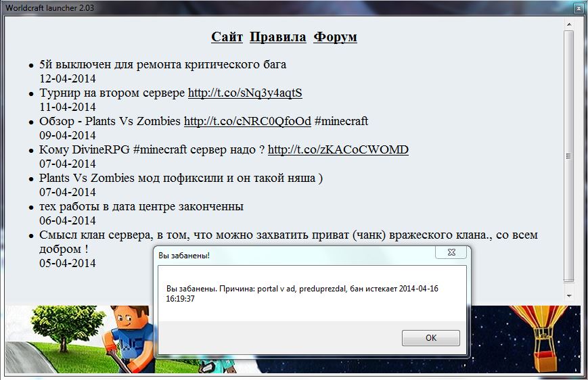Click the date 11-04-2014
Viewport: 588px width, 380px height.
68,108
